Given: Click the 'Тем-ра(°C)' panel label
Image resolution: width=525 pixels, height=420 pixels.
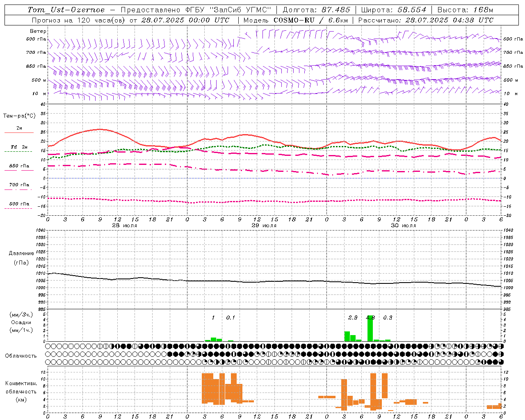Looking at the screenshot, I should [x=19, y=116].
